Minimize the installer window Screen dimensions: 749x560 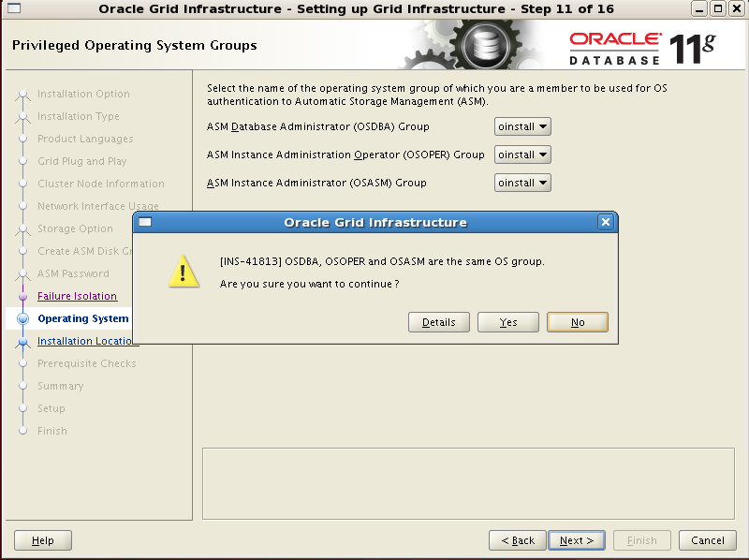[x=699, y=8]
